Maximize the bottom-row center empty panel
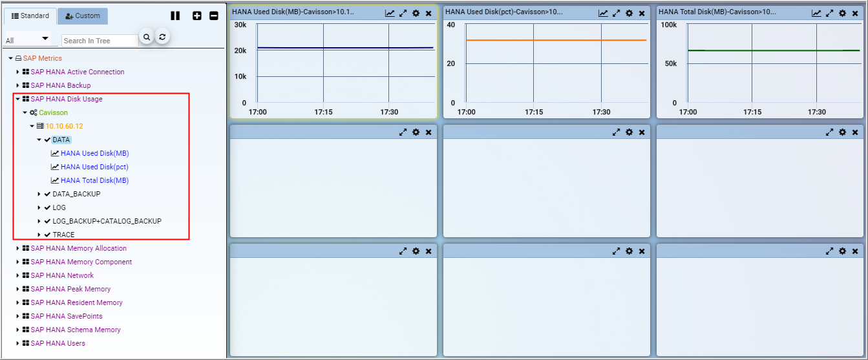Viewport: 868px width, 360px height. click(x=617, y=251)
